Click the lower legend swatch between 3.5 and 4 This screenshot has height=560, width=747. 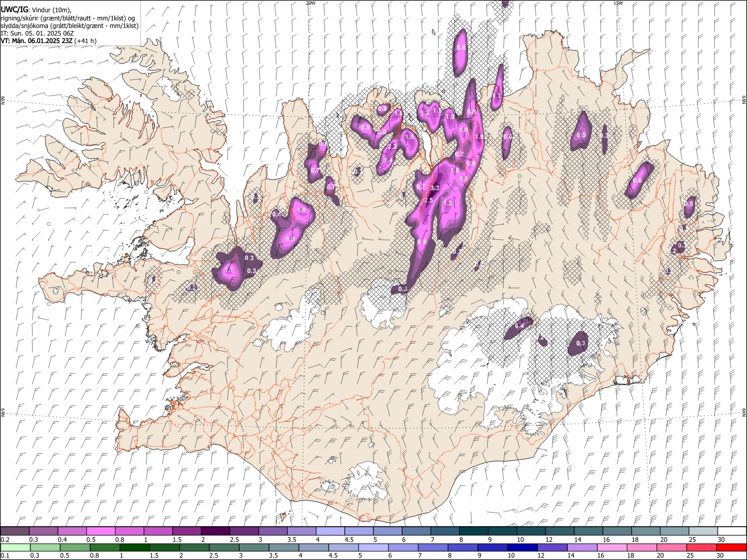coord(283,547)
